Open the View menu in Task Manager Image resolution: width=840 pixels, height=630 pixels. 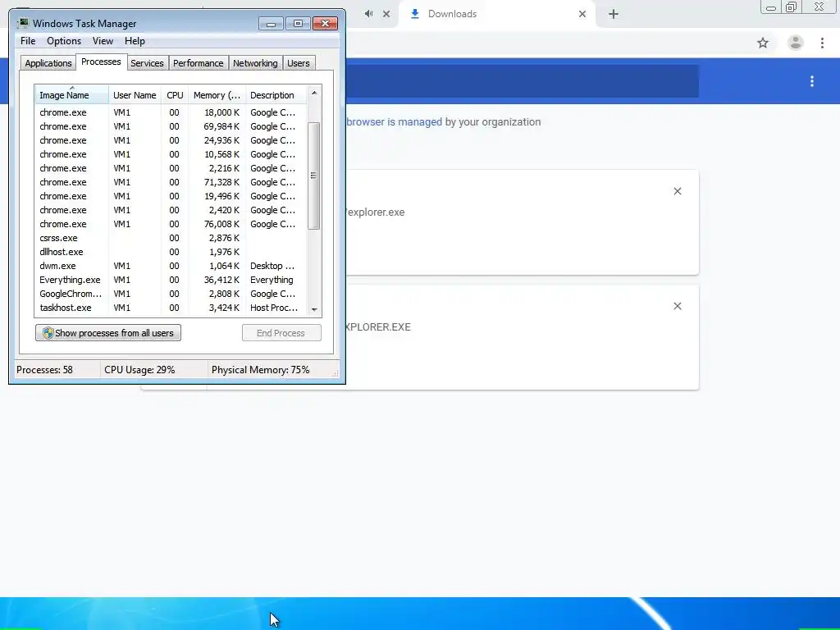103,41
